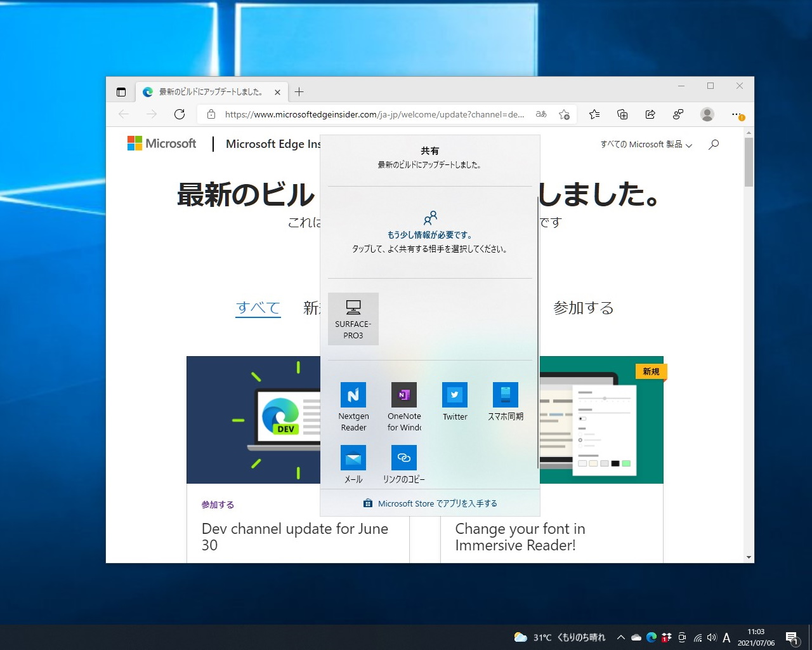Open the Favorites list icon
812x650 pixels.
click(594, 114)
